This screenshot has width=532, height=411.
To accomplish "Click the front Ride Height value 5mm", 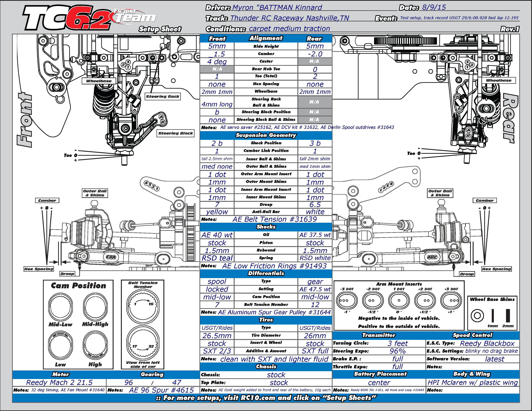I will pos(217,46).
